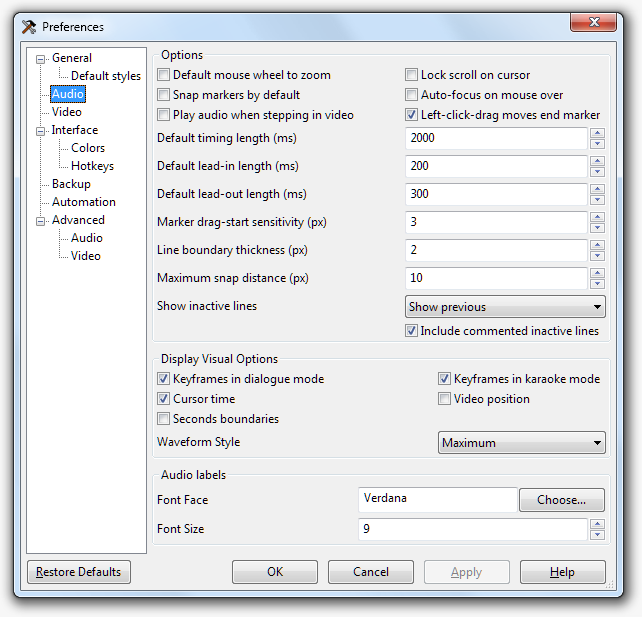Open the Hotkeys preferences page
This screenshot has width=642, height=617.
(92, 166)
